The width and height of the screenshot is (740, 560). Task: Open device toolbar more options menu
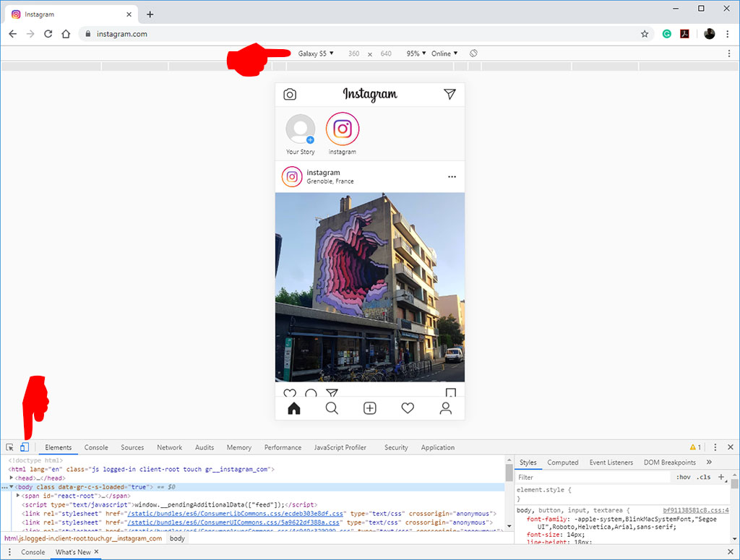[728, 53]
